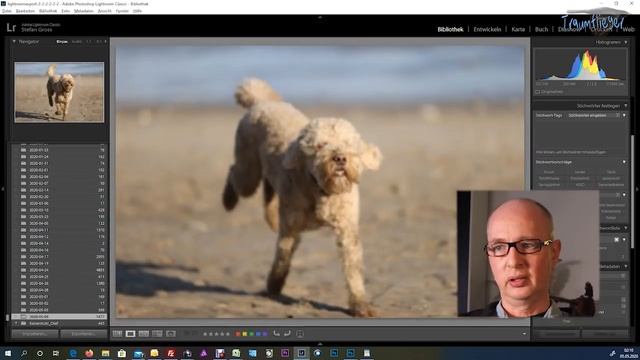
Task: Collapse Stichwörter festlegen panel
Action: pos(626,106)
